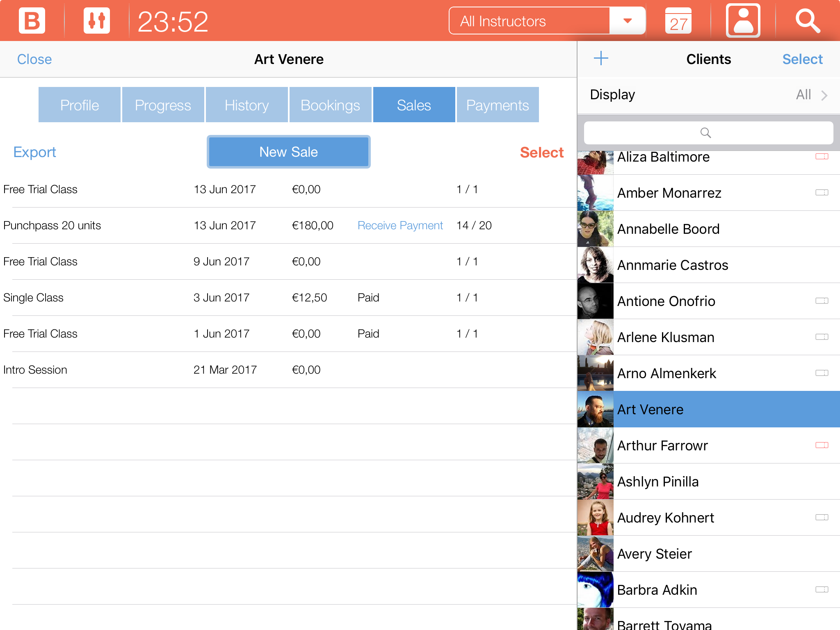840x630 pixels.
Task: Click the Receive Payment link for Punchpass
Action: pos(400,225)
